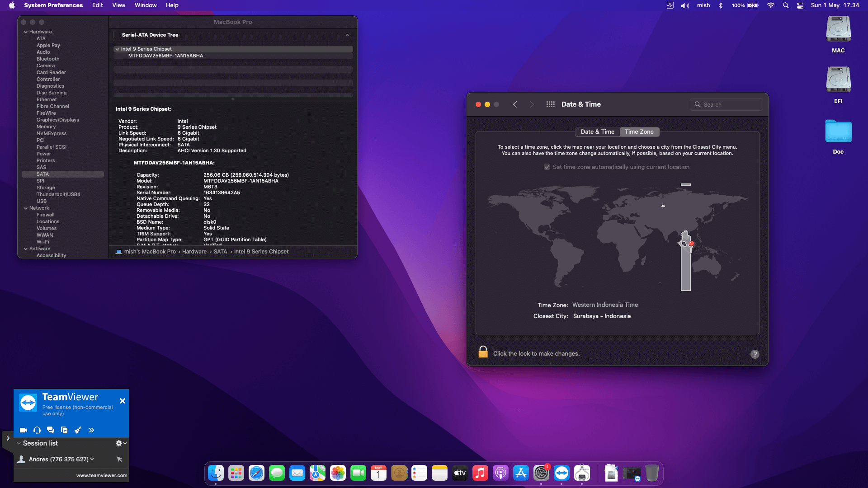
Task: Open www.teamviewer.com link
Action: (x=102, y=475)
